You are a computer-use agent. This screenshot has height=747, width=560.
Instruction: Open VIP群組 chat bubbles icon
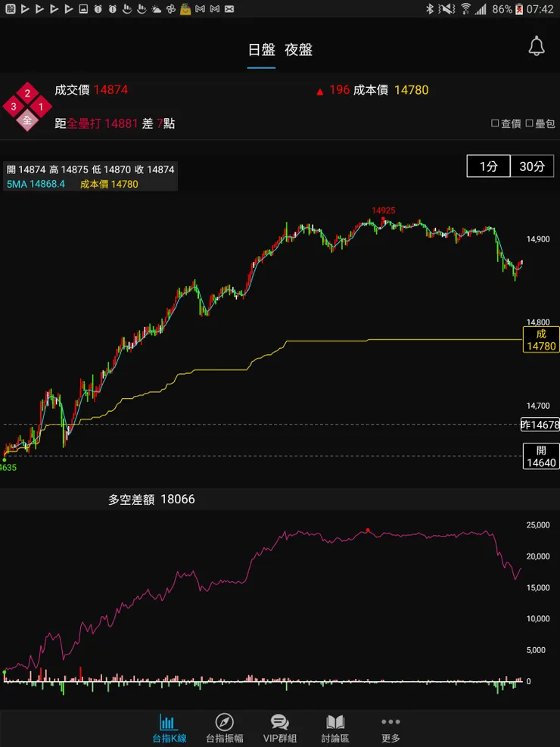(280, 729)
